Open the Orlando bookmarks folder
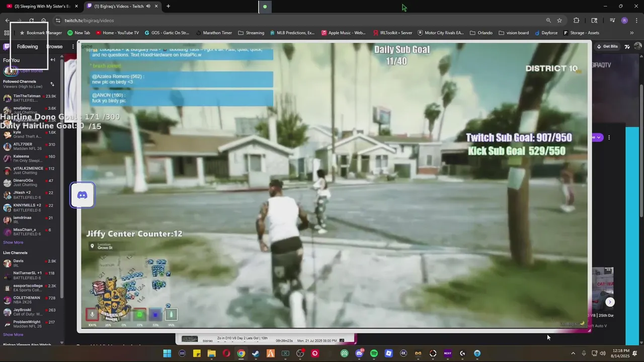This screenshot has width=644, height=362. pos(481,33)
